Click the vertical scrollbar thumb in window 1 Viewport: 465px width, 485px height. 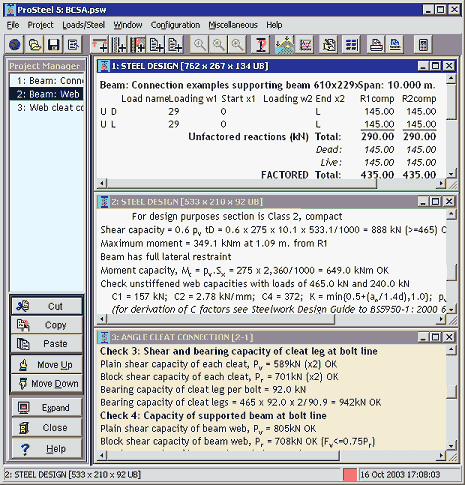coord(451,102)
